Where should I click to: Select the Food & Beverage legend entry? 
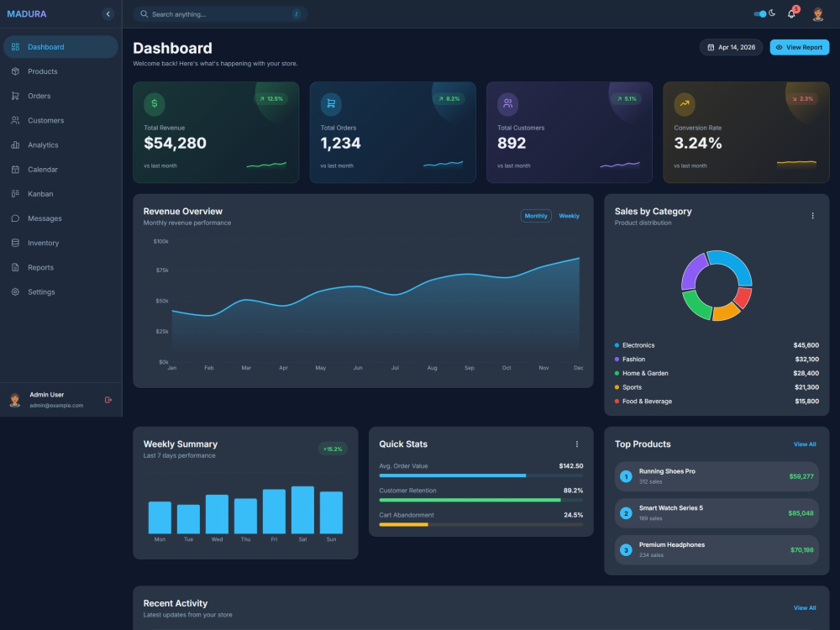pyautogui.click(x=717, y=402)
